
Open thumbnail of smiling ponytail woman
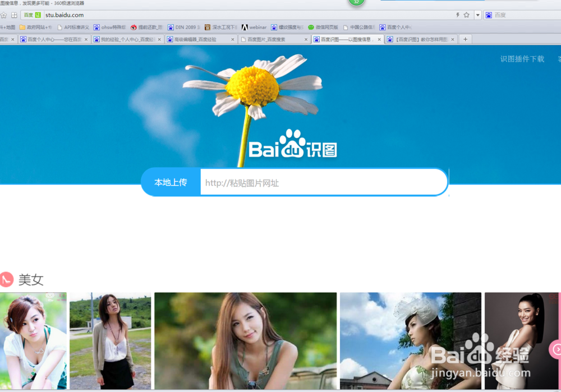pos(522,341)
